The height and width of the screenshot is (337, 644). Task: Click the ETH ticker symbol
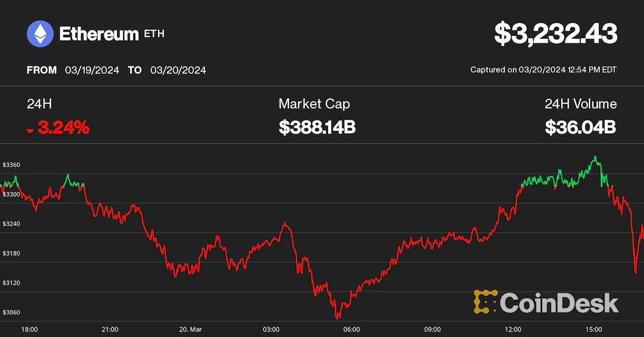pos(154,34)
